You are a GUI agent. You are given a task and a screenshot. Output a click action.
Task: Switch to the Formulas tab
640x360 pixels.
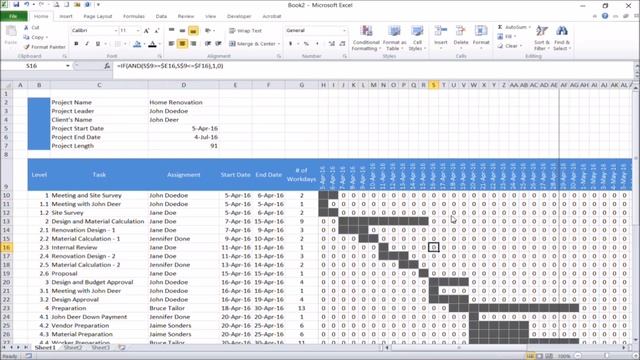pyautogui.click(x=134, y=16)
